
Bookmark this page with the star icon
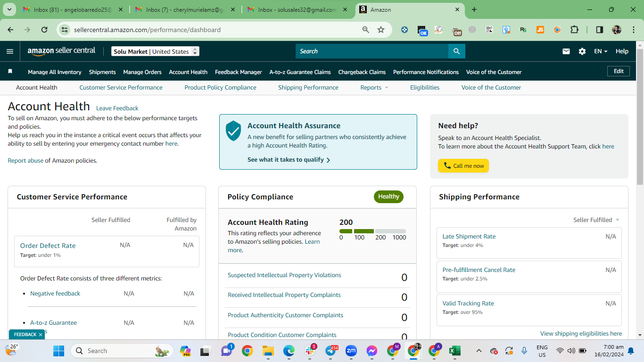[381, 30]
